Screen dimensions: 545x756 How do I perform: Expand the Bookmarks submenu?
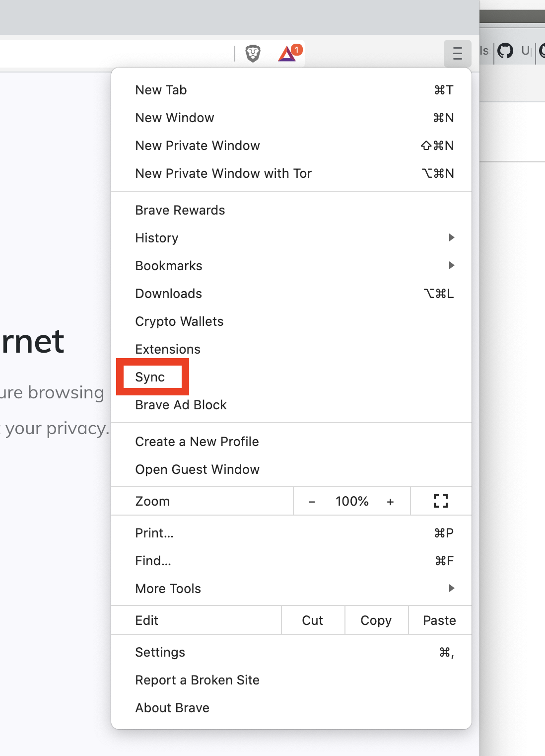tap(169, 266)
